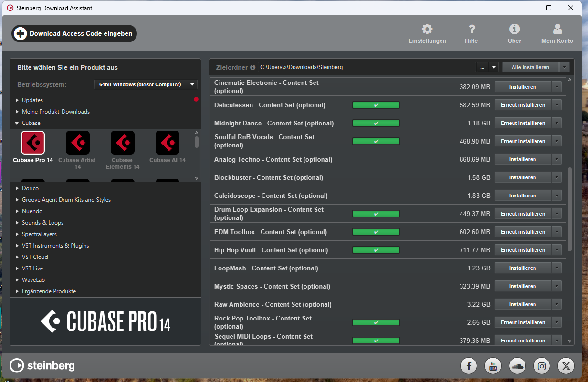This screenshot has width=588, height=382.
Task: Open Steinberg YouTube channel icon
Action: click(493, 366)
